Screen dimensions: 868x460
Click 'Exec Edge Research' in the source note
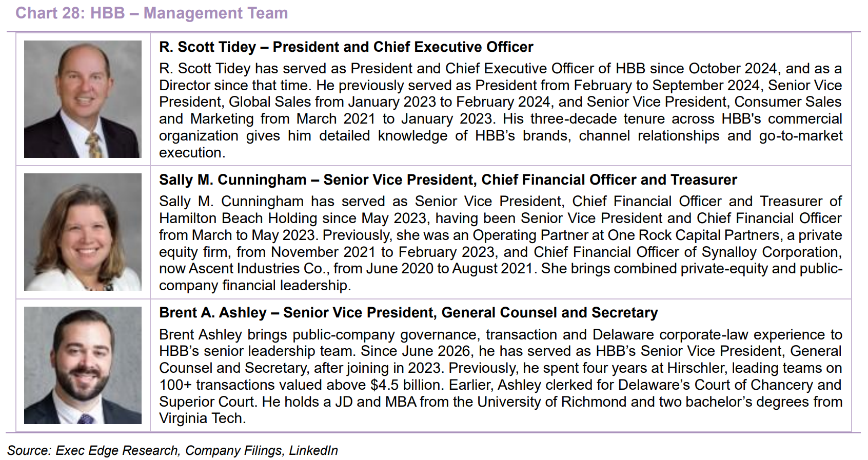pos(117,450)
